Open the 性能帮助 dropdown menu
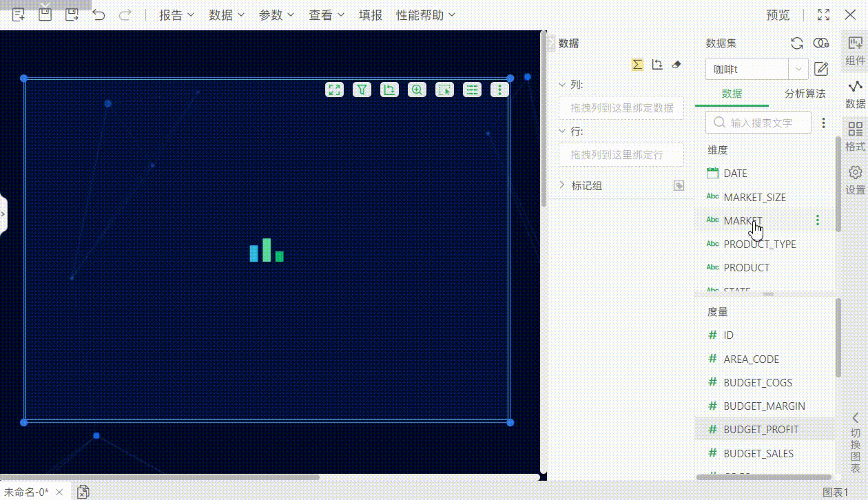868x500 pixels. pyautogui.click(x=426, y=14)
